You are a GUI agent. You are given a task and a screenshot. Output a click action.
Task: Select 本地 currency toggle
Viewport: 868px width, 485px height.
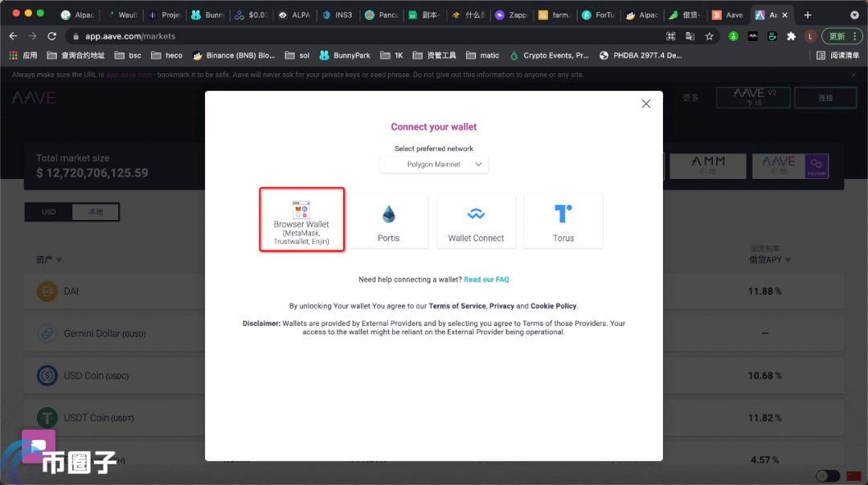(x=96, y=212)
